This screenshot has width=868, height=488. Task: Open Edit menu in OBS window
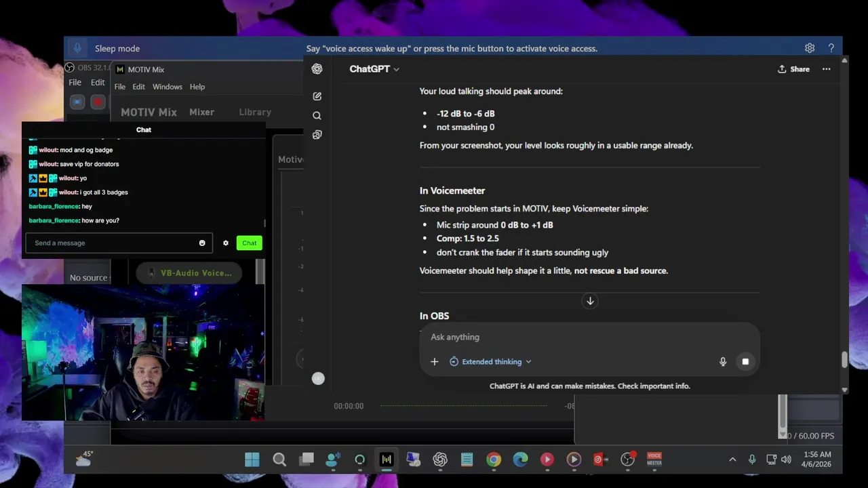(98, 83)
